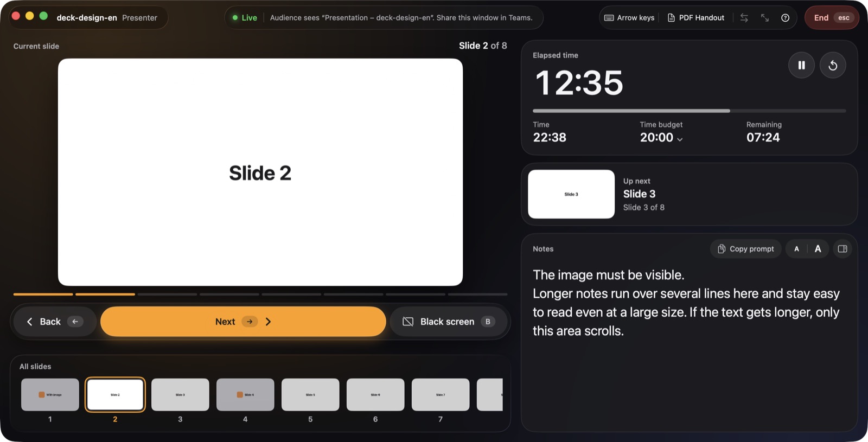Image resolution: width=868 pixels, height=442 pixels.
Task: Click the Arrow keys hint button
Action: [x=629, y=18]
